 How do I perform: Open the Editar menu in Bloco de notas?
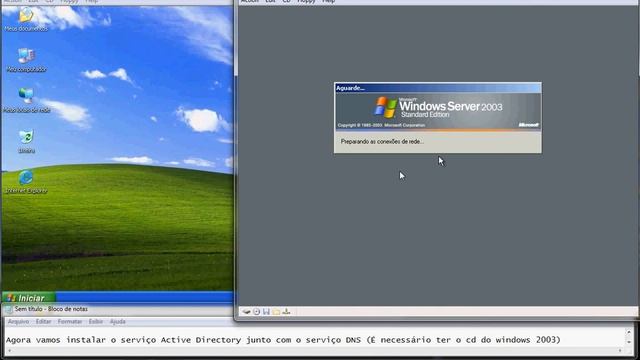click(43, 322)
